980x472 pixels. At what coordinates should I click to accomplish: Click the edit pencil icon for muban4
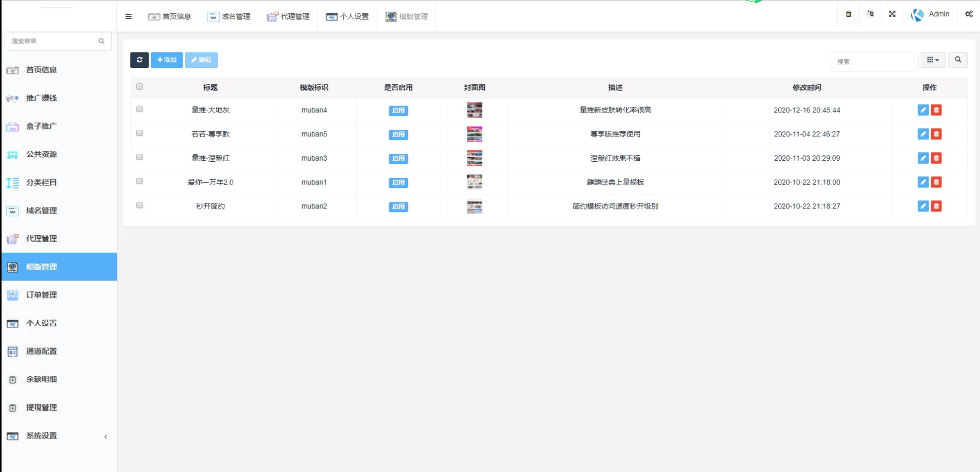(923, 110)
